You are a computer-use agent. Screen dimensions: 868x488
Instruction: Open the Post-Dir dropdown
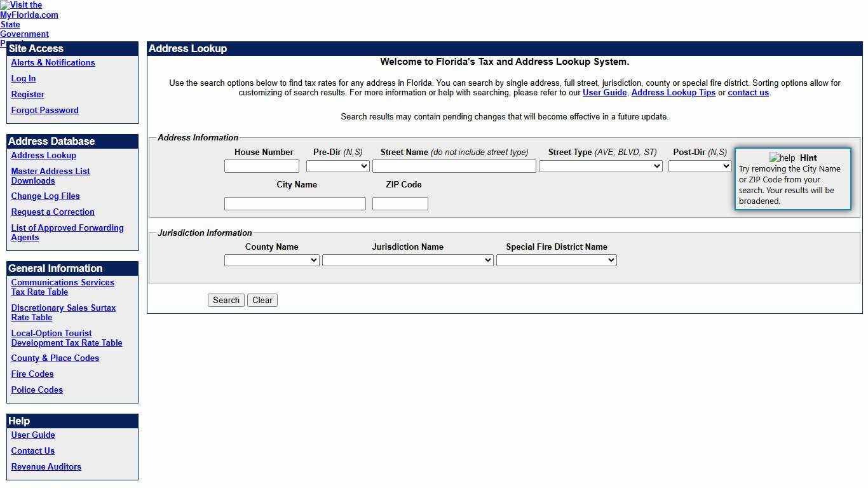(x=700, y=166)
